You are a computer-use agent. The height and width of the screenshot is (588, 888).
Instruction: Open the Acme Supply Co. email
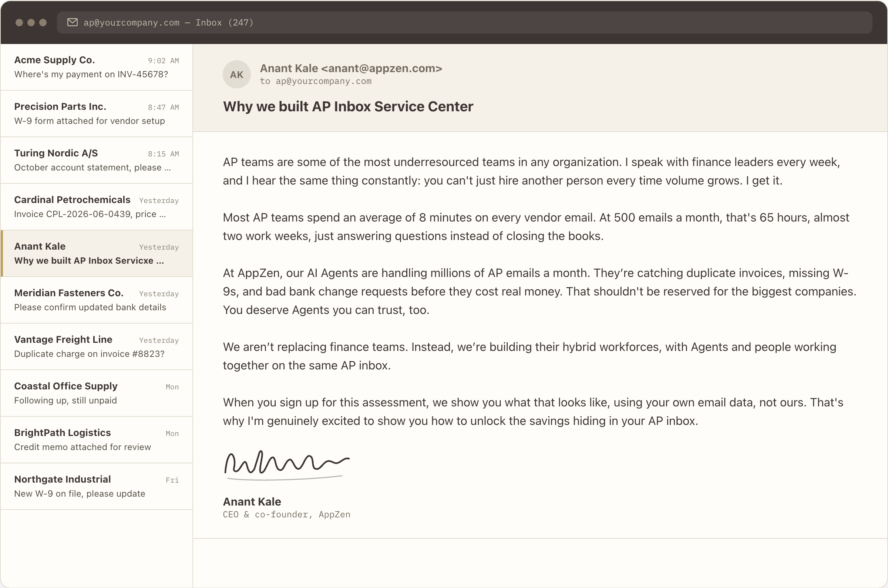(x=97, y=67)
